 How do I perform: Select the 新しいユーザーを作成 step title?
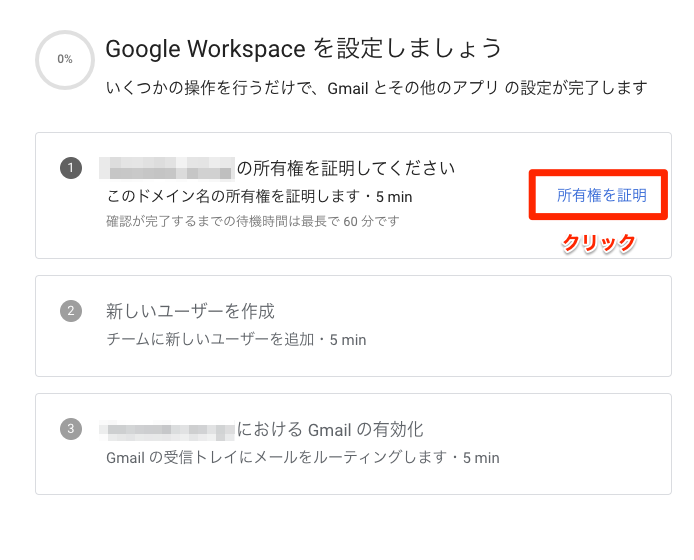point(190,311)
